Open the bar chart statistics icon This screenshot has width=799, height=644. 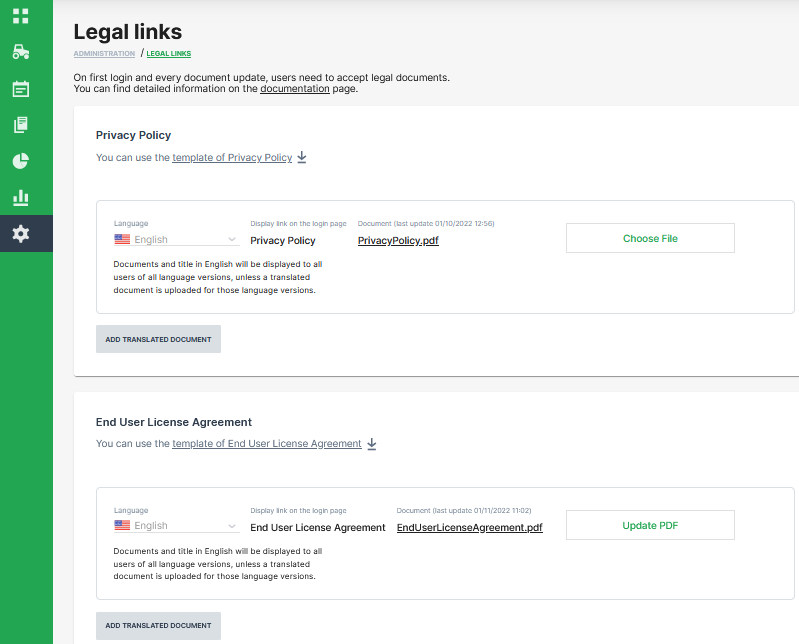[20, 198]
